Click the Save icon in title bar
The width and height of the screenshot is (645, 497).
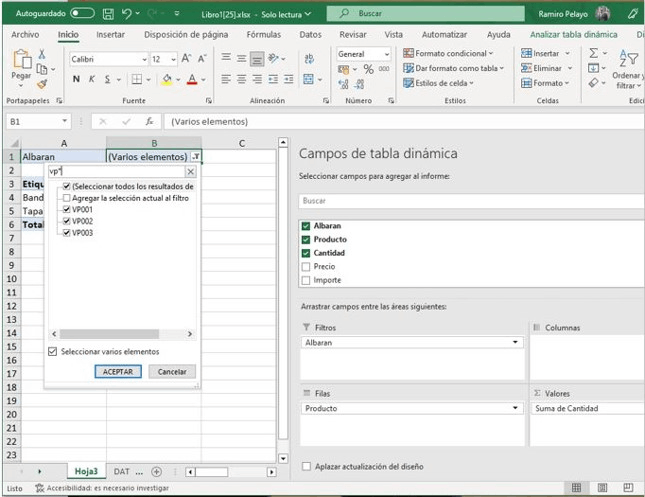(107, 14)
